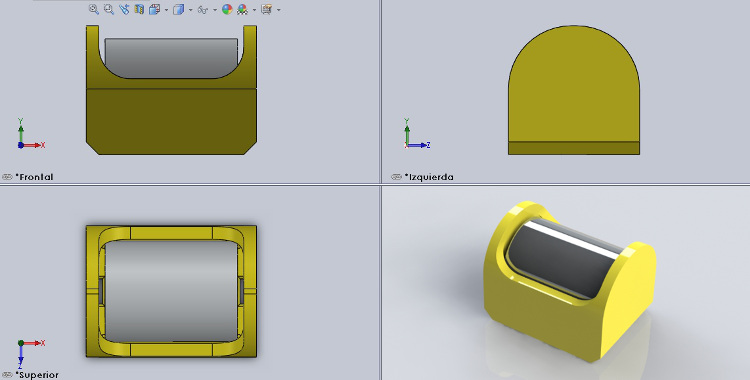
Task: Click the YZ axis triad in Izquierda view
Action: click(417, 134)
